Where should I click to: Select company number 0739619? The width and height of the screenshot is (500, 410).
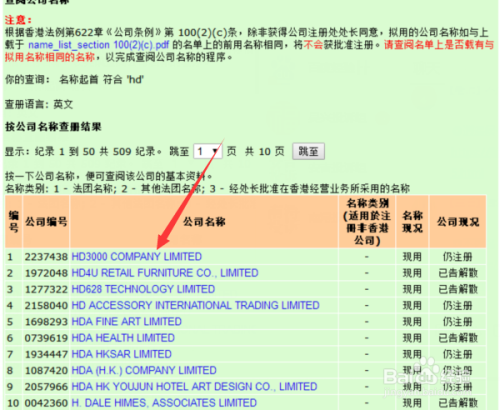[x=46, y=338]
